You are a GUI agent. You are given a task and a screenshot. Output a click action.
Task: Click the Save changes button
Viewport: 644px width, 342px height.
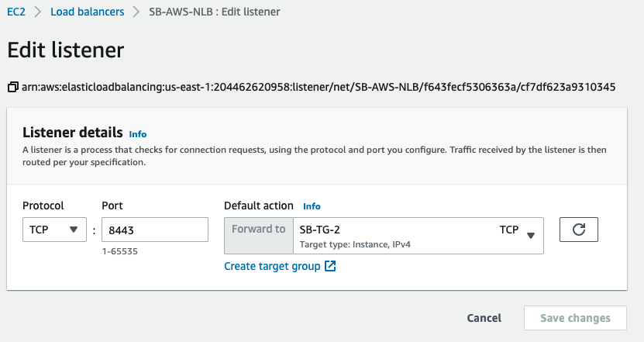[573, 318]
